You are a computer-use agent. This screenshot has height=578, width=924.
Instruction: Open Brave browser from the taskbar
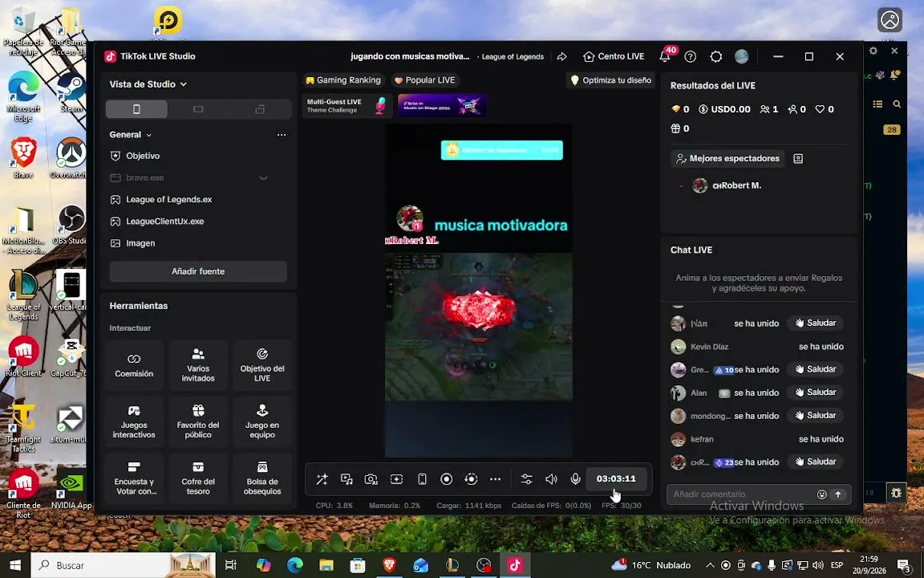coord(390,565)
